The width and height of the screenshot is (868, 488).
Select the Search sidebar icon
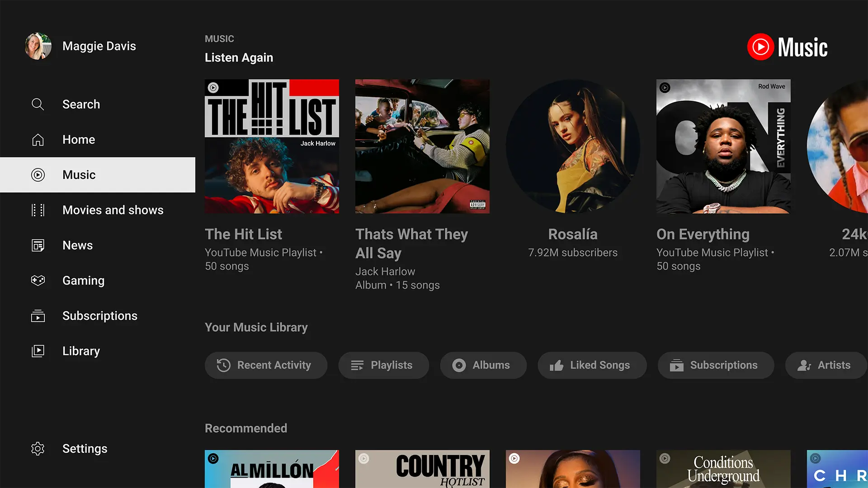[38, 104]
